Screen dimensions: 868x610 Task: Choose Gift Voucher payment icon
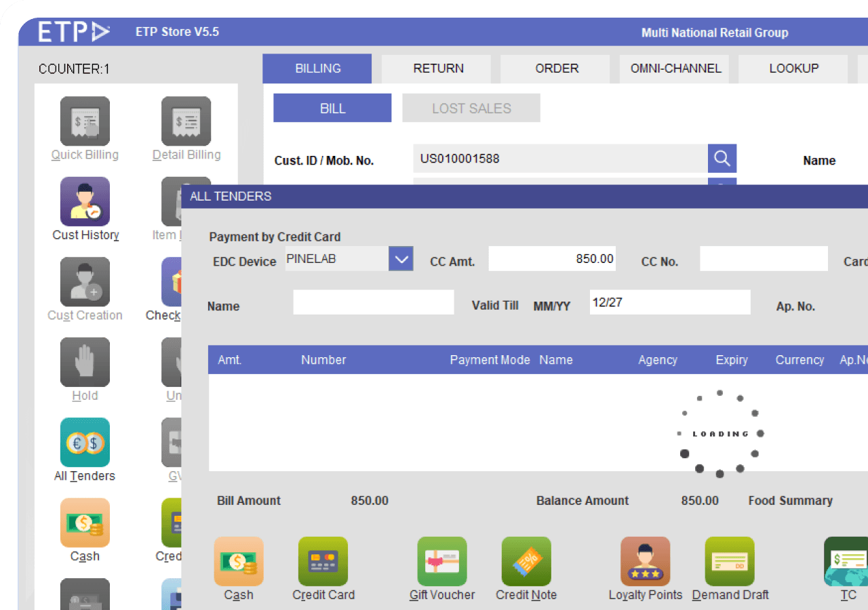[x=442, y=562]
